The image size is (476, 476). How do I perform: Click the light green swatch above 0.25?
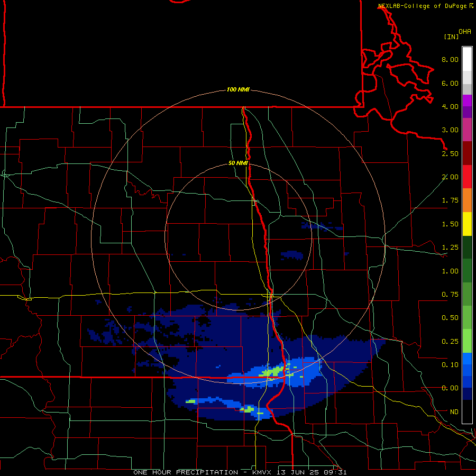coord(467,341)
